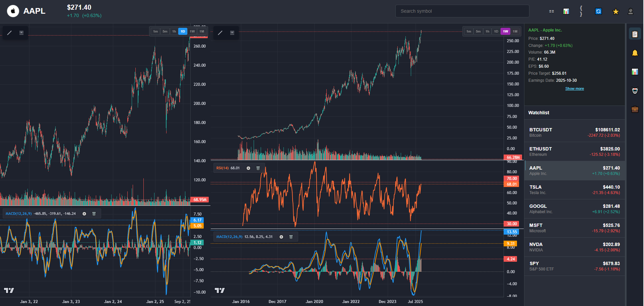Set right chart timeframe to 1D

coord(496,31)
